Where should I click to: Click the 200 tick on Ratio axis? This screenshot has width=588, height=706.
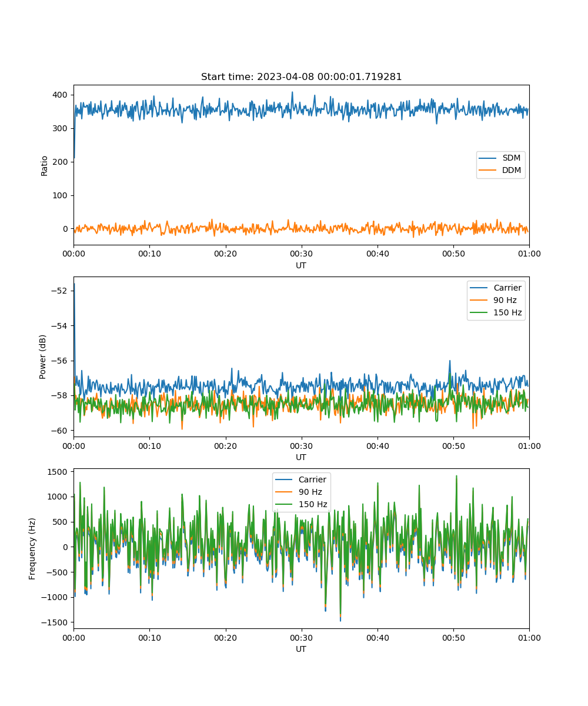[x=61, y=162]
